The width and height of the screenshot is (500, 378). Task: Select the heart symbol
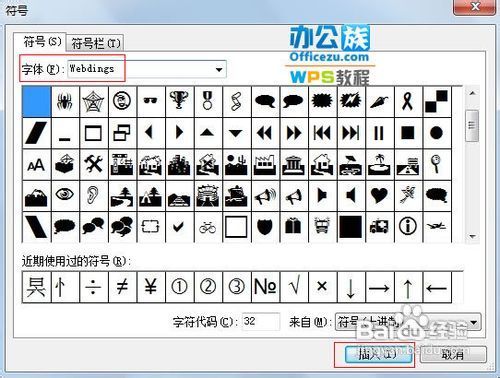coord(379,196)
